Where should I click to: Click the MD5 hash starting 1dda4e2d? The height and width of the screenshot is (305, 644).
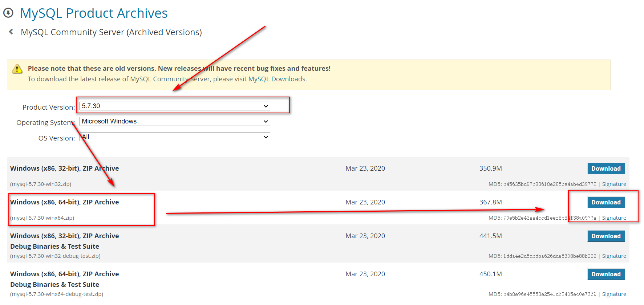pyautogui.click(x=550, y=256)
